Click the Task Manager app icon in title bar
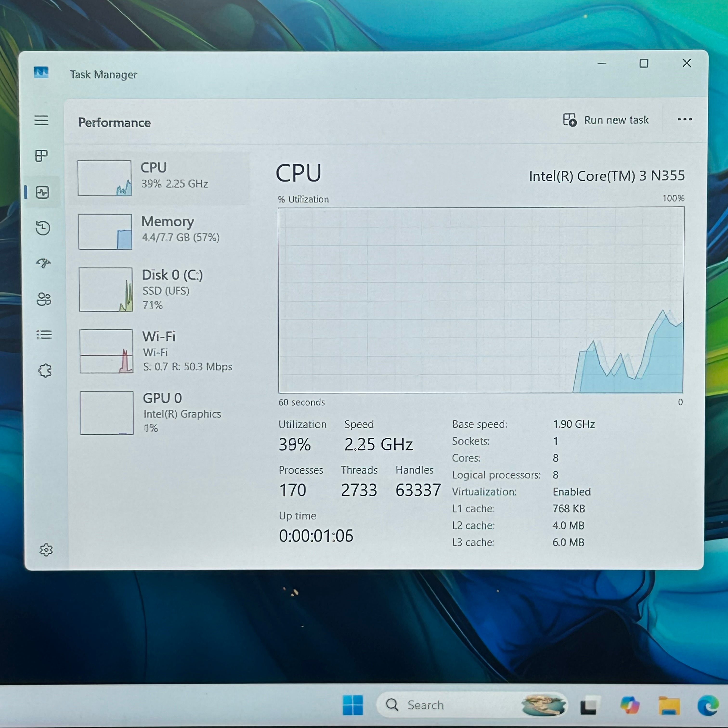This screenshot has width=728, height=728. click(x=41, y=72)
